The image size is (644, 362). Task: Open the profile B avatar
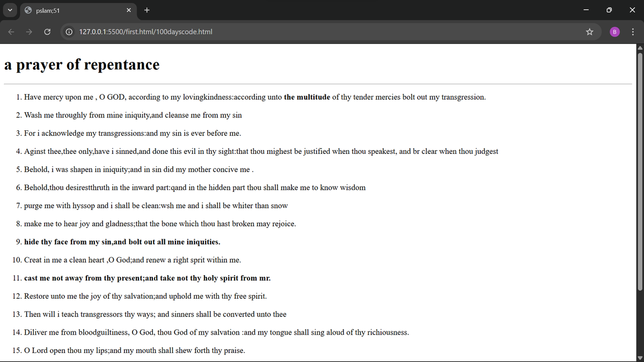coord(614,32)
